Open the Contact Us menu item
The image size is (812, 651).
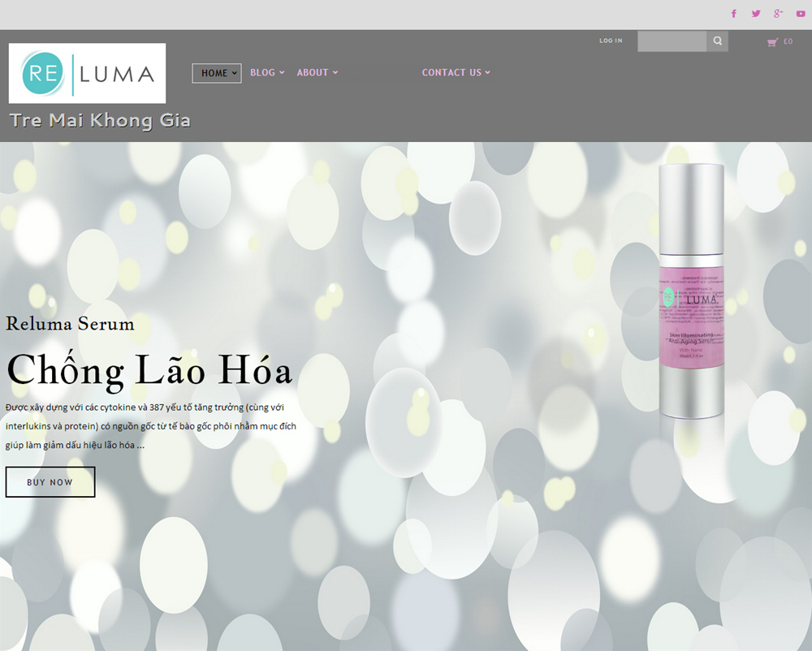[451, 72]
